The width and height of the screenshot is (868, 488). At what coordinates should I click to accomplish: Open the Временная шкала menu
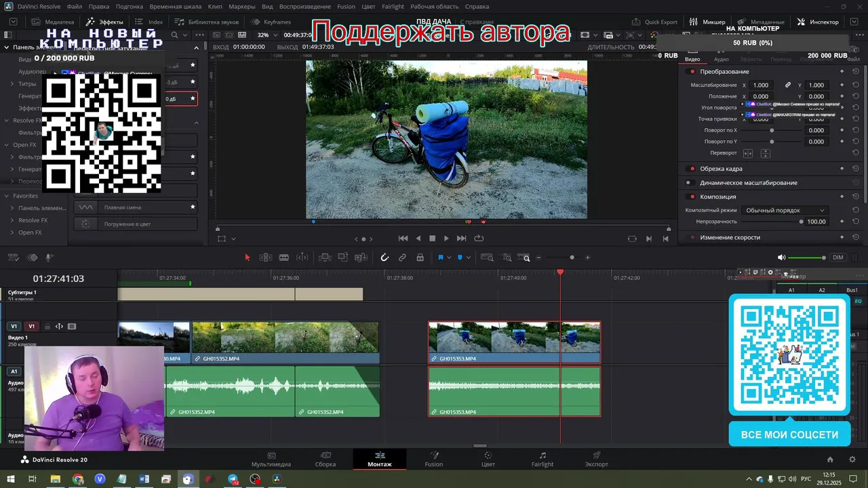[x=176, y=7]
